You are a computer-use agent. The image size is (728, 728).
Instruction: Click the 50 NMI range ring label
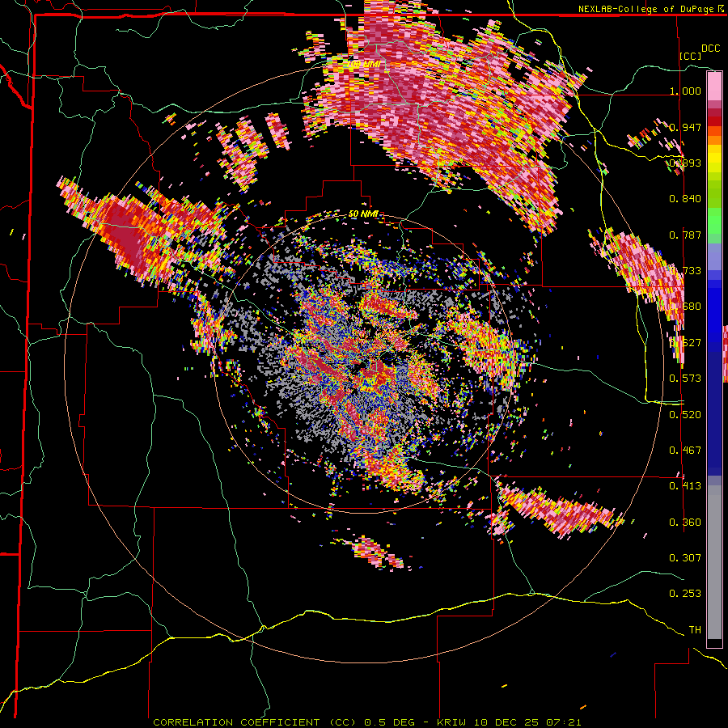coord(363,214)
